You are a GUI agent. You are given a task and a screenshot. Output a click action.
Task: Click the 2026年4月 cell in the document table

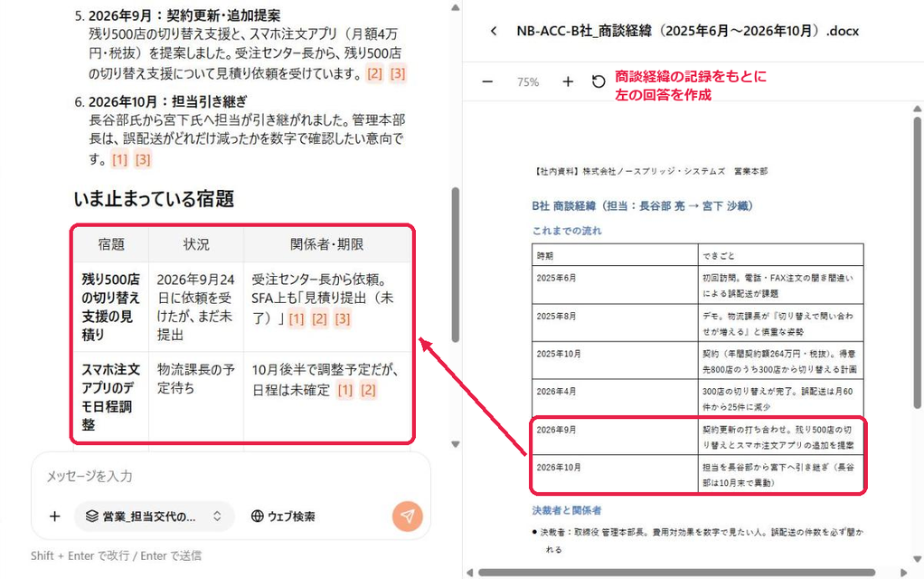615,398
